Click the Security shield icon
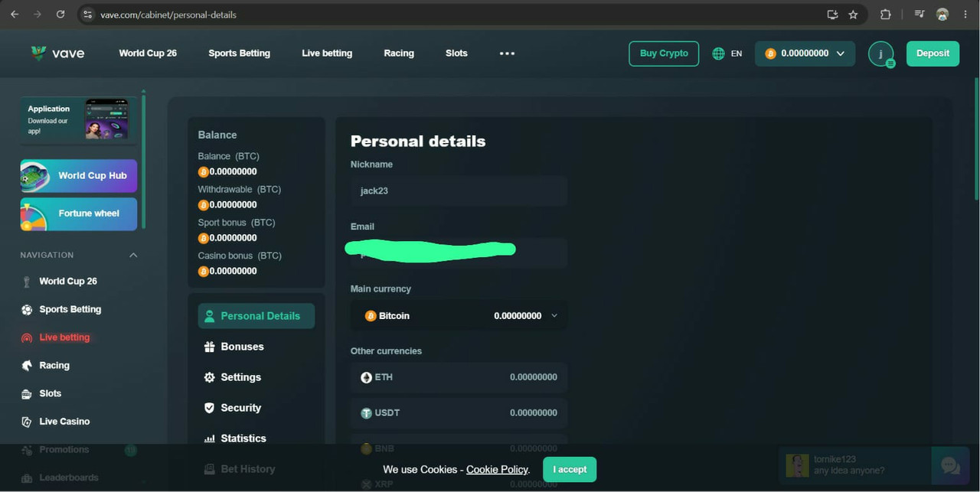 [x=209, y=408]
